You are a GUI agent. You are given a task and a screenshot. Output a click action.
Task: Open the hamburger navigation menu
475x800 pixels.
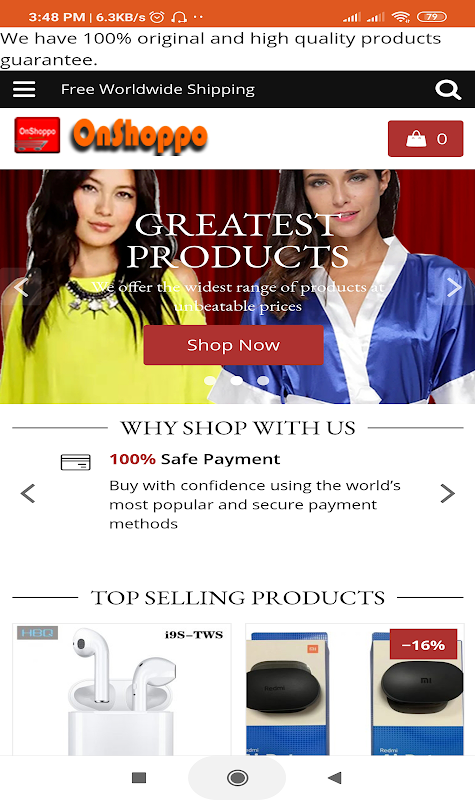(24, 89)
